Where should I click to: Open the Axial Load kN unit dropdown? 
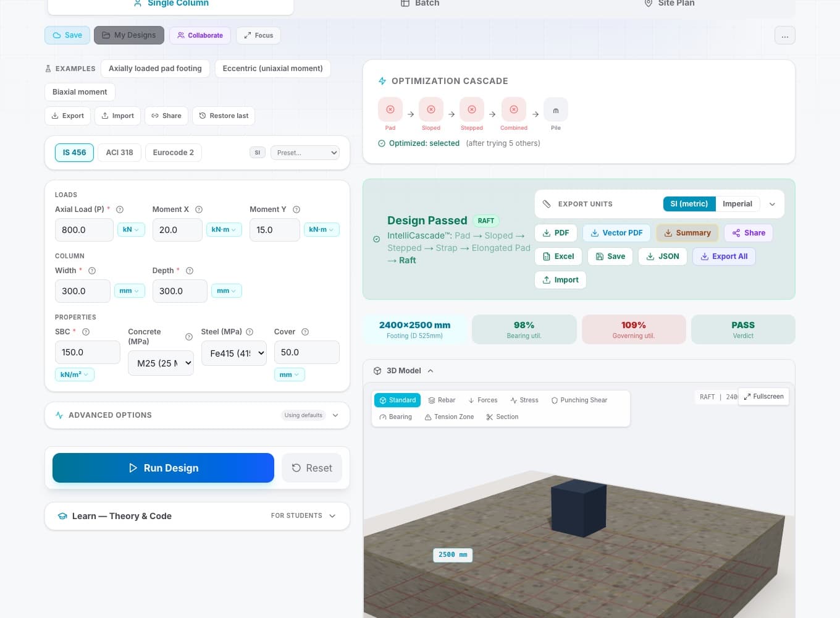point(132,229)
